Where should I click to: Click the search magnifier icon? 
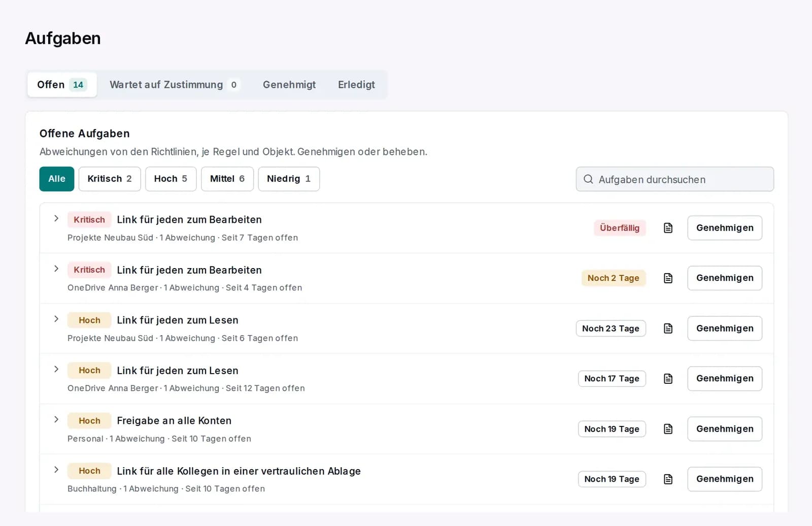[x=588, y=179]
